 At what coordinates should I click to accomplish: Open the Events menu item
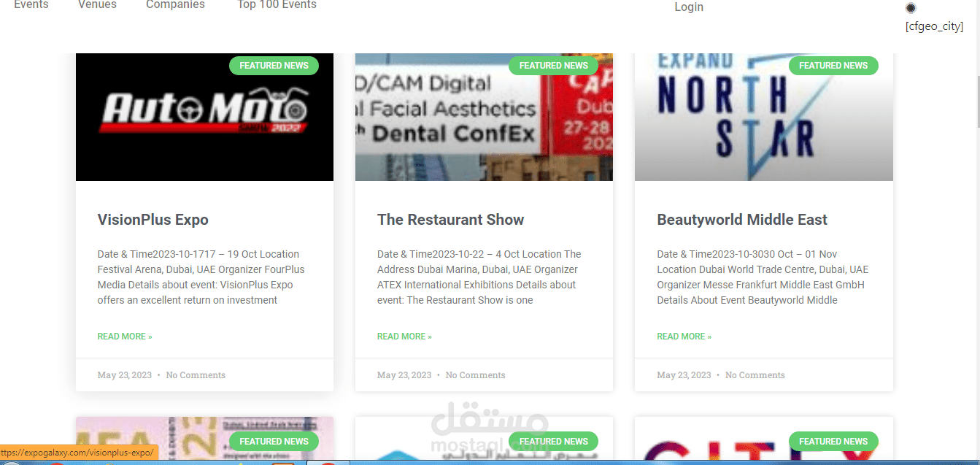(31, 5)
